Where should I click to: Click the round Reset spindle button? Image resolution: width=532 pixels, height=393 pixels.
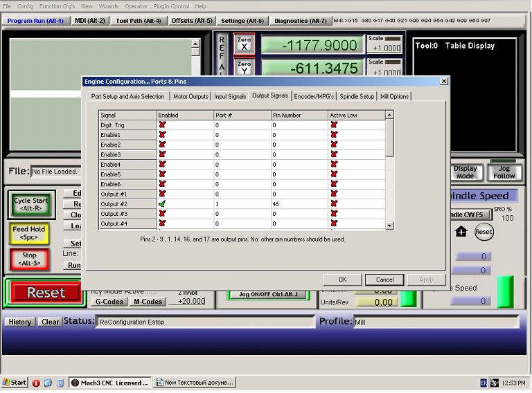pos(484,232)
